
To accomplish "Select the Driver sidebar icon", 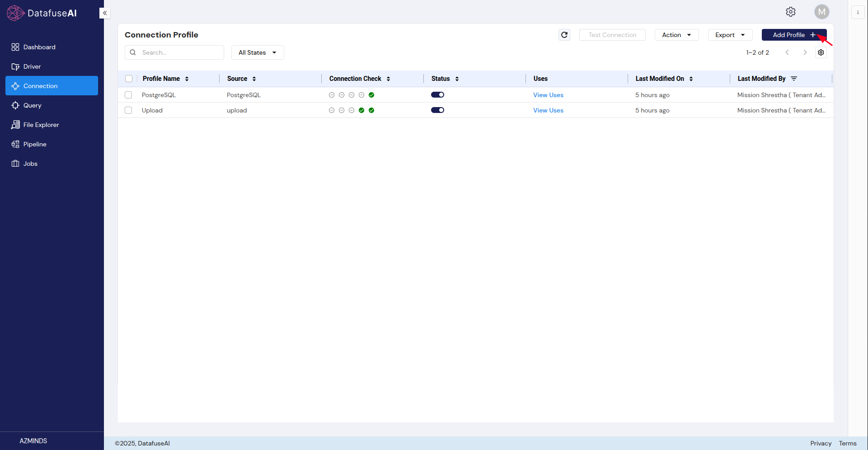I will 32,66.
